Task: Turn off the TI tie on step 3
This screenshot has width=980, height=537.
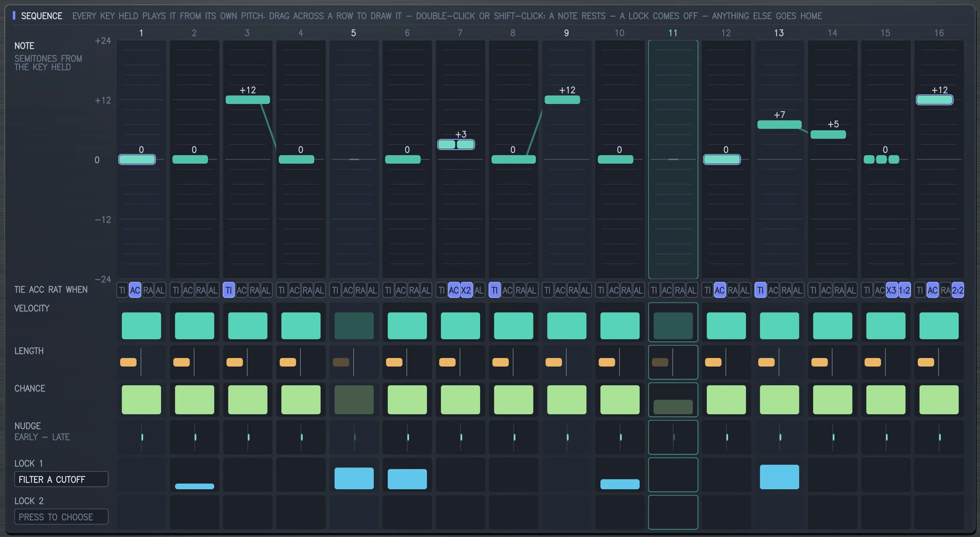Action: [x=228, y=290]
